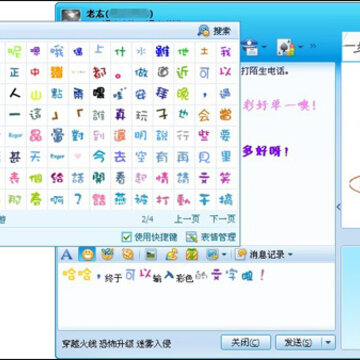Click the yellow figure icon beside the picture icon
The height and width of the screenshot is (360, 360).
coord(171,255)
